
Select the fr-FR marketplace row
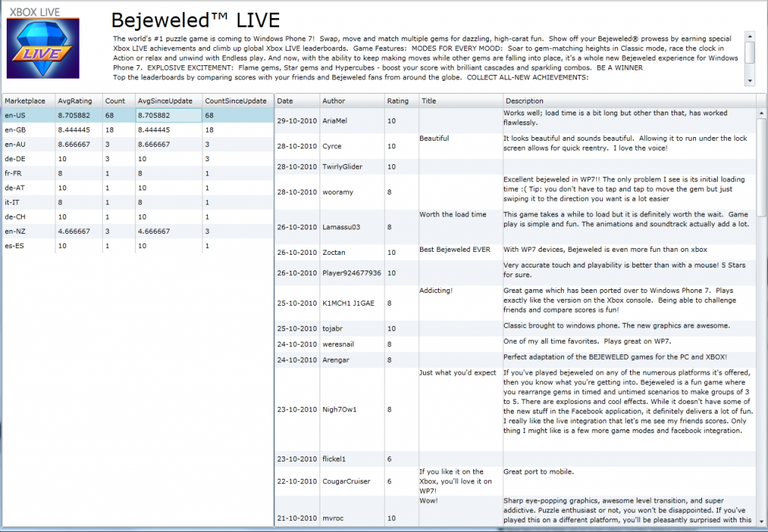tap(138, 173)
